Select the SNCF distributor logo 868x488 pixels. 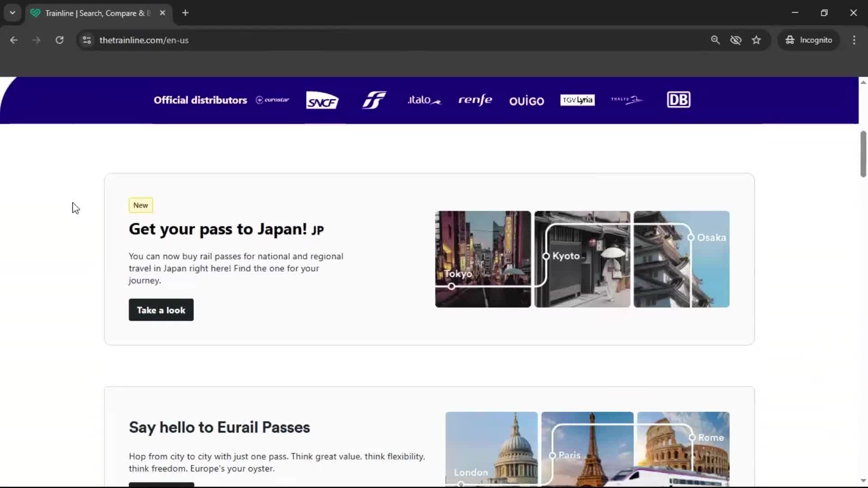[x=322, y=100]
